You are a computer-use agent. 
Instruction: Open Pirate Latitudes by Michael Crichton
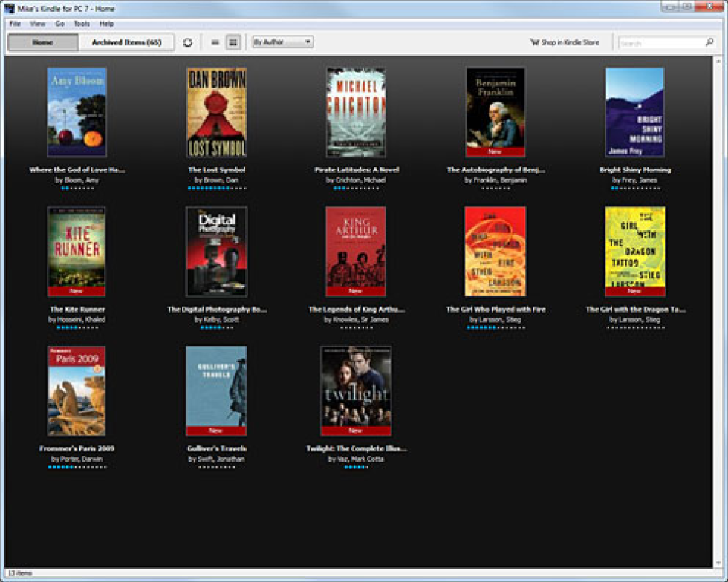click(x=356, y=112)
